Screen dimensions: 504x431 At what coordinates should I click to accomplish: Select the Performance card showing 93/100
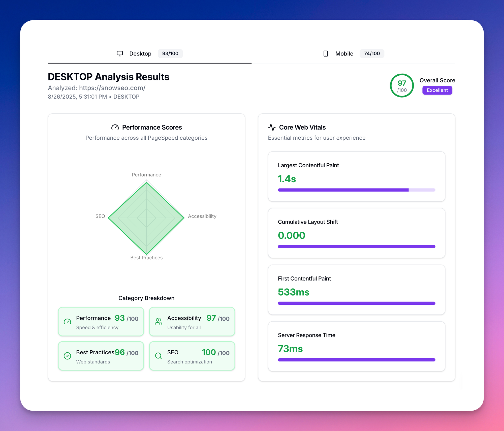point(101,322)
